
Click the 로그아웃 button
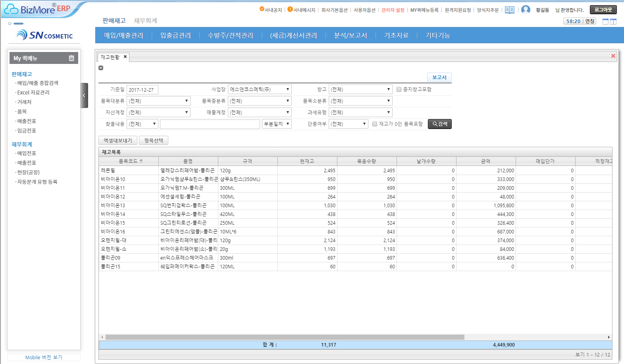point(603,10)
